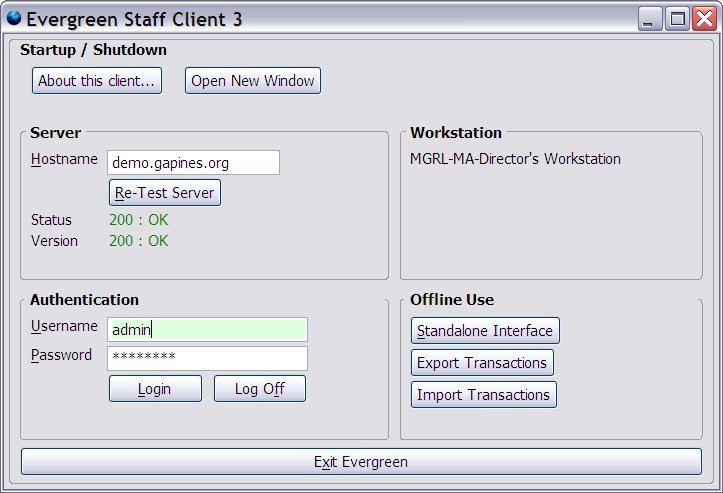Launch the Standalone Interface

pyautogui.click(x=485, y=331)
